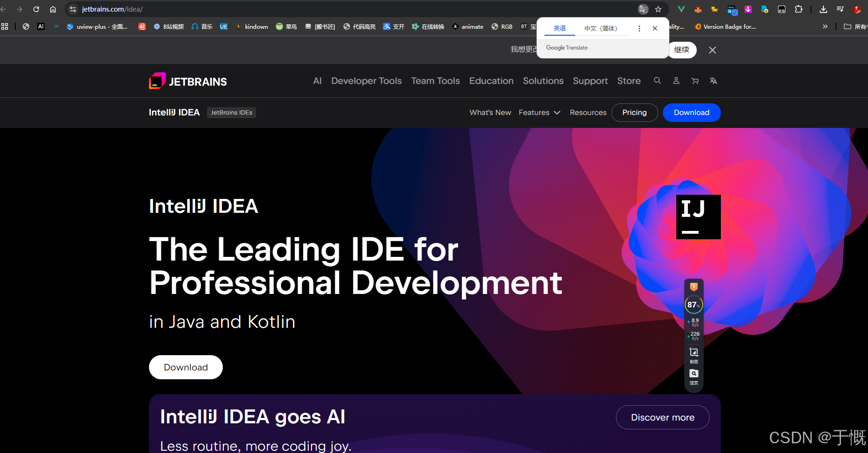Open the B站视频 bookmark
The height and width of the screenshot is (453, 868).
(169, 26)
